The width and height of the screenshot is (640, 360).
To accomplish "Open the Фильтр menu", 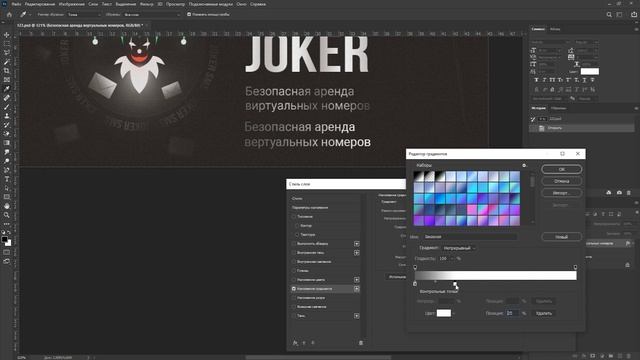I will click(147, 4).
